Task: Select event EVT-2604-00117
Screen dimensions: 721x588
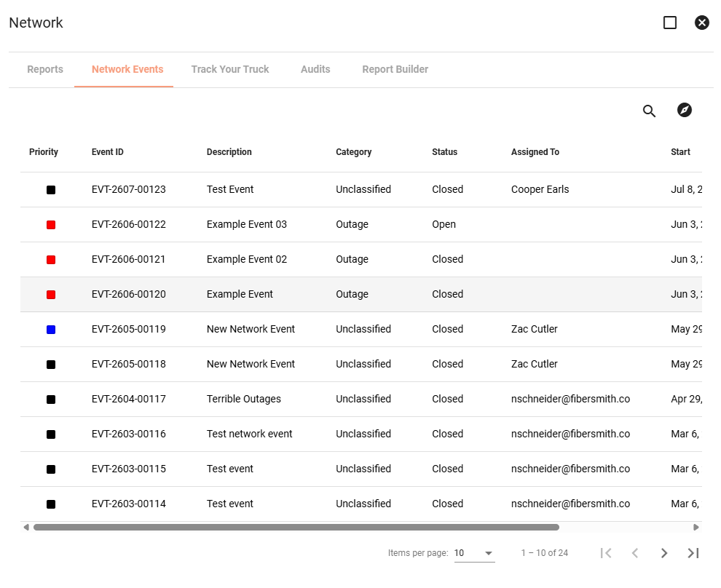Action: click(x=129, y=399)
